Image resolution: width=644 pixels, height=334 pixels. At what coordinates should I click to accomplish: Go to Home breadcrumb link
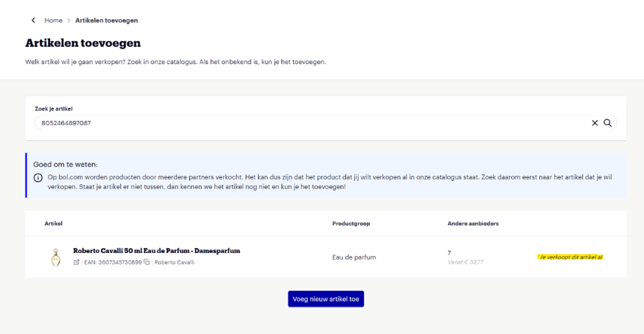click(54, 20)
